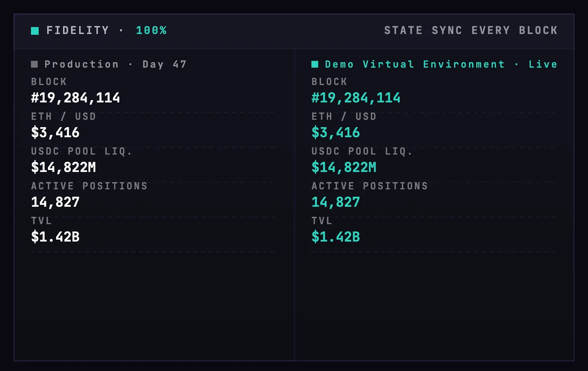Click ACTIVE POSITIONS label in Demo panel

(370, 186)
